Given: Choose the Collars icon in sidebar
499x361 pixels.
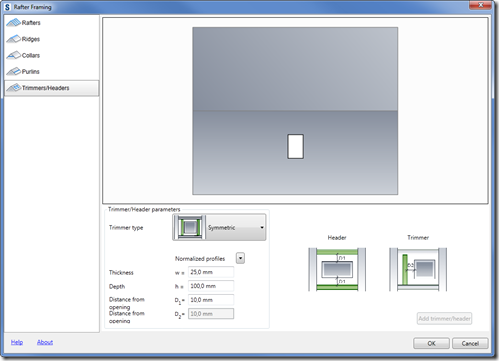Looking at the screenshot, I should 13,55.
